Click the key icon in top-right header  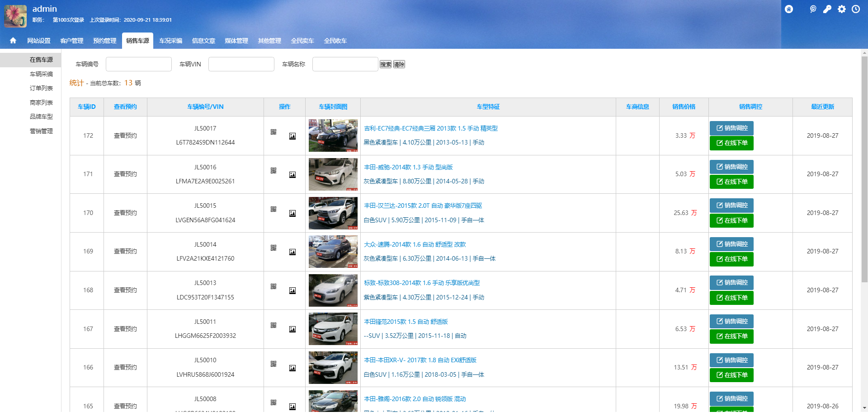(827, 9)
